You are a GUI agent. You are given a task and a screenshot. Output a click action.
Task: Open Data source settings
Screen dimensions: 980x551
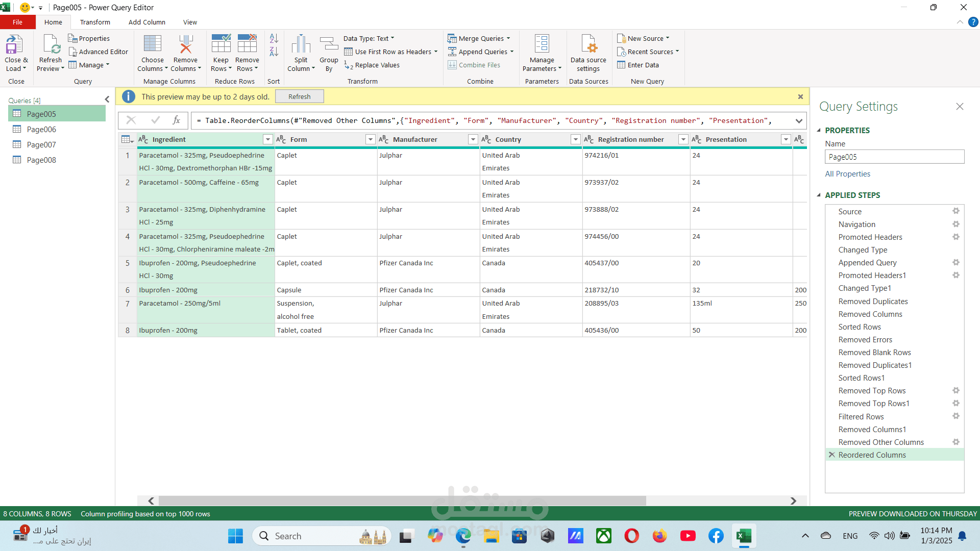click(589, 53)
